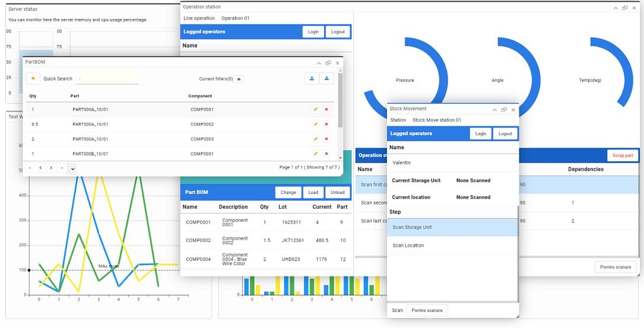Edit the COMP0001 row of PART000A_10/01
Screen dimensions: 644x328
[316, 109]
